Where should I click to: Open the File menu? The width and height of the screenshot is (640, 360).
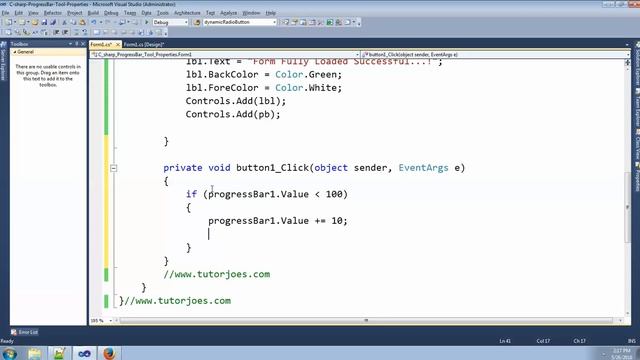[x=5, y=13]
